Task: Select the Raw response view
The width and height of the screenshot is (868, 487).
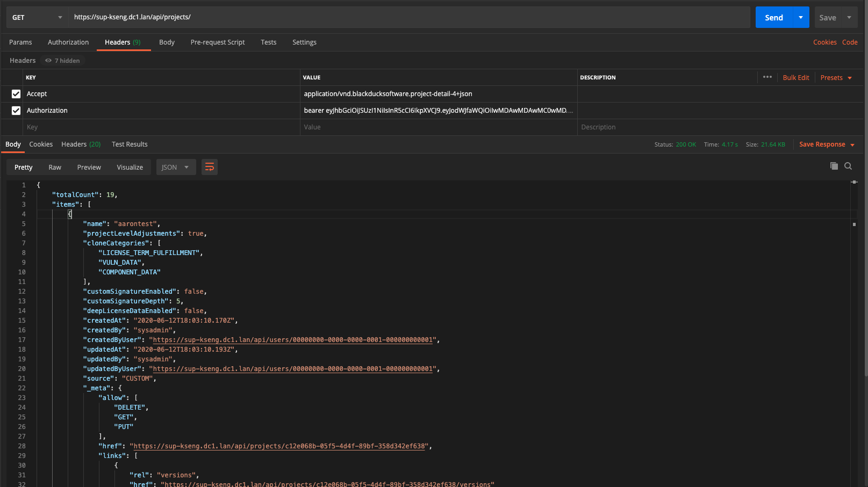Action: coord(55,168)
